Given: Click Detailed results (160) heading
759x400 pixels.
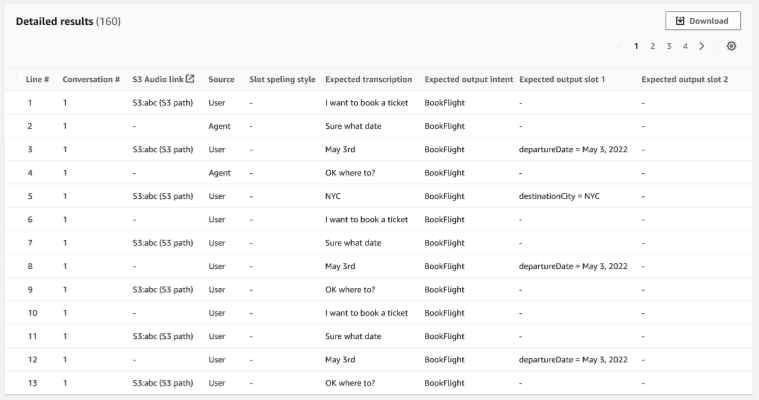Looking at the screenshot, I should (x=68, y=22).
